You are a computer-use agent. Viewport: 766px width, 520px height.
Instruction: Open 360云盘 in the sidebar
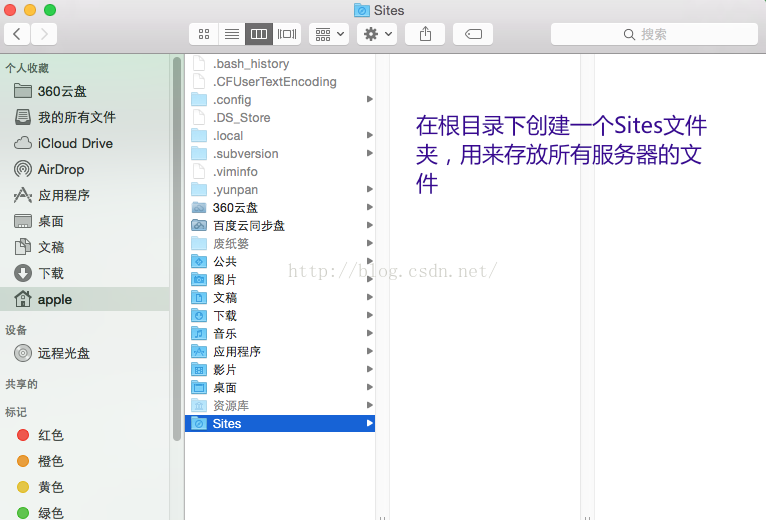85,91
